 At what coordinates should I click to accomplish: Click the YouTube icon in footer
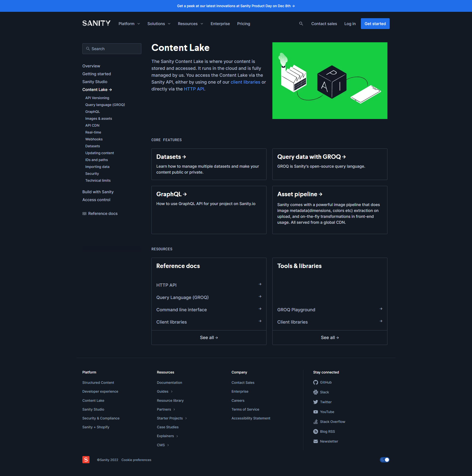[315, 412]
